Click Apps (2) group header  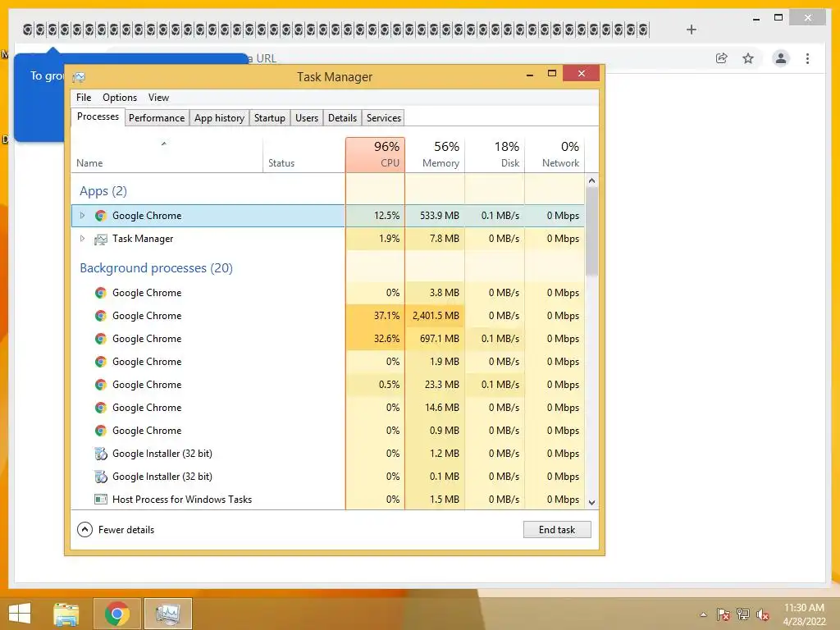(103, 191)
